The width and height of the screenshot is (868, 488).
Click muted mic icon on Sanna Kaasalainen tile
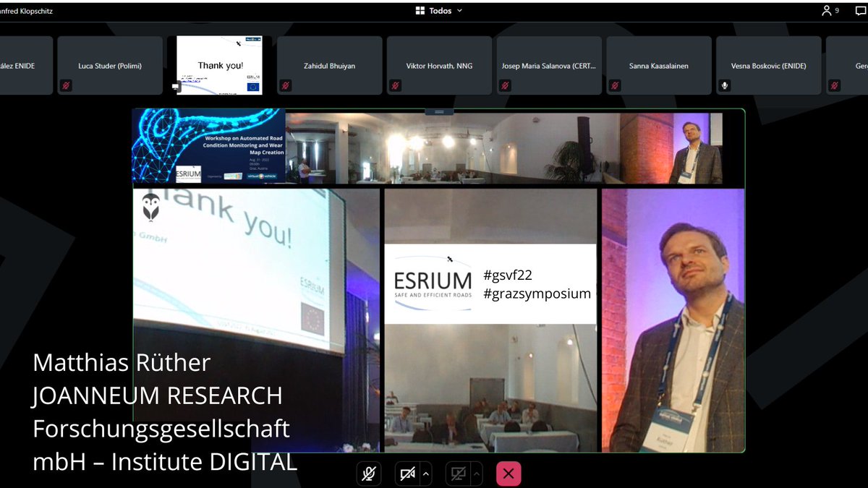pyautogui.click(x=616, y=86)
